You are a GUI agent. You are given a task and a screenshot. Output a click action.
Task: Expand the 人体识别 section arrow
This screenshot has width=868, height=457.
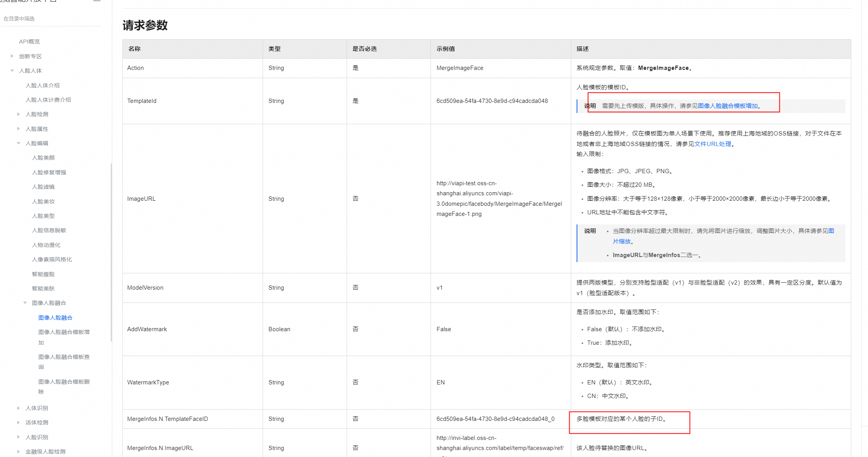tap(18, 408)
